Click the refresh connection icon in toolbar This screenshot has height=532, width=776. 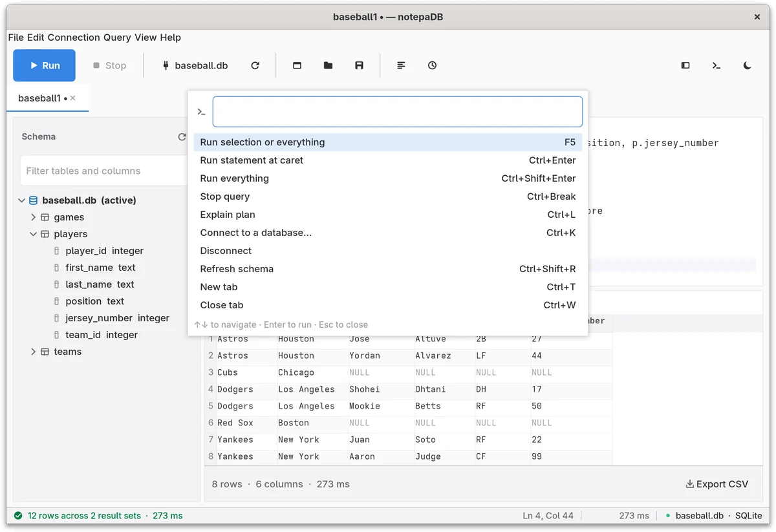tap(255, 65)
